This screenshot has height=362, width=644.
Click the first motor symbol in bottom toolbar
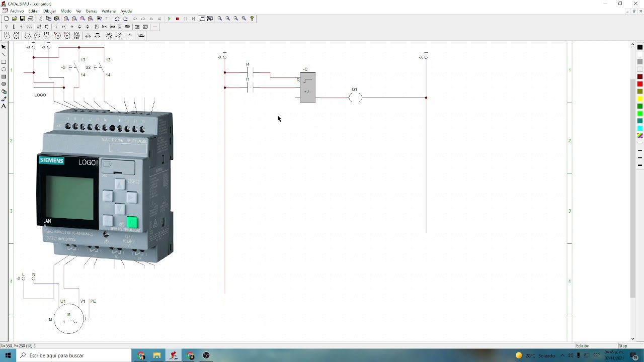click(x=7, y=36)
